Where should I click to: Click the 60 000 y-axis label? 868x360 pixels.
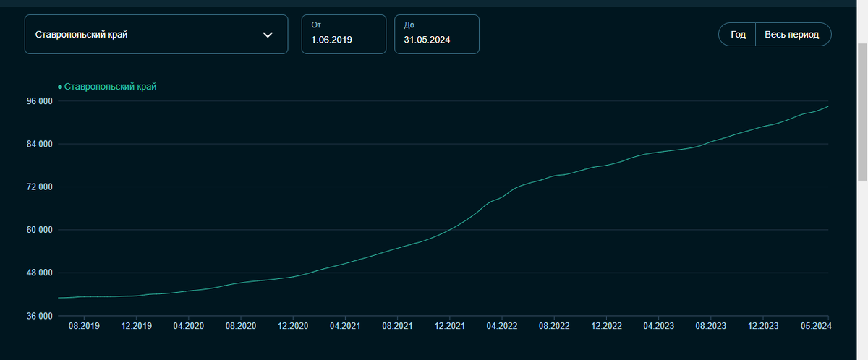(x=38, y=230)
